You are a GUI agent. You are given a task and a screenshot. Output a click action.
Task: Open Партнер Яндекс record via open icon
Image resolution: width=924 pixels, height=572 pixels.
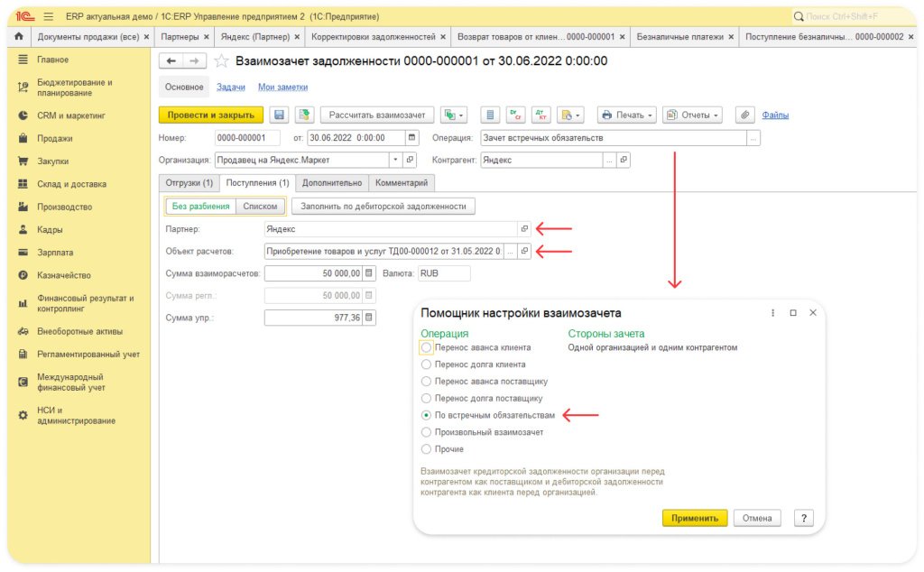click(524, 229)
